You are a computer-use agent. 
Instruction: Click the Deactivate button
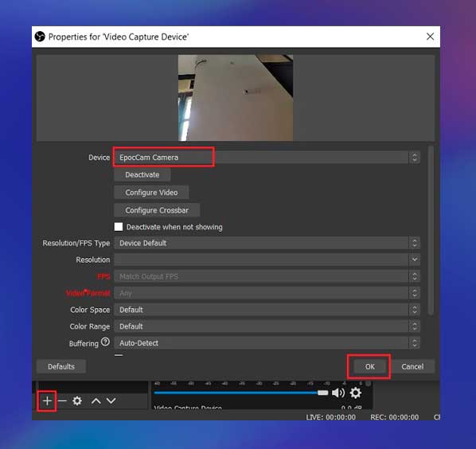pyautogui.click(x=142, y=175)
